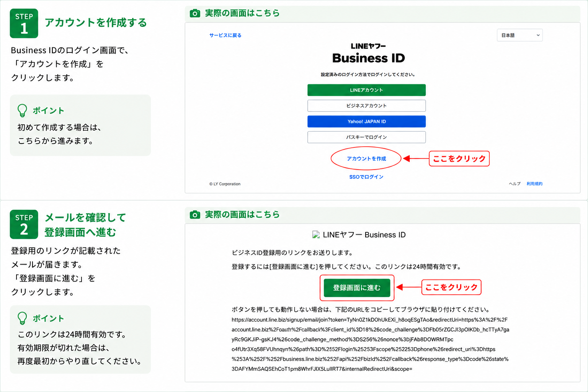Click the line saying このリンクは24時間有効です in the email

346,267
